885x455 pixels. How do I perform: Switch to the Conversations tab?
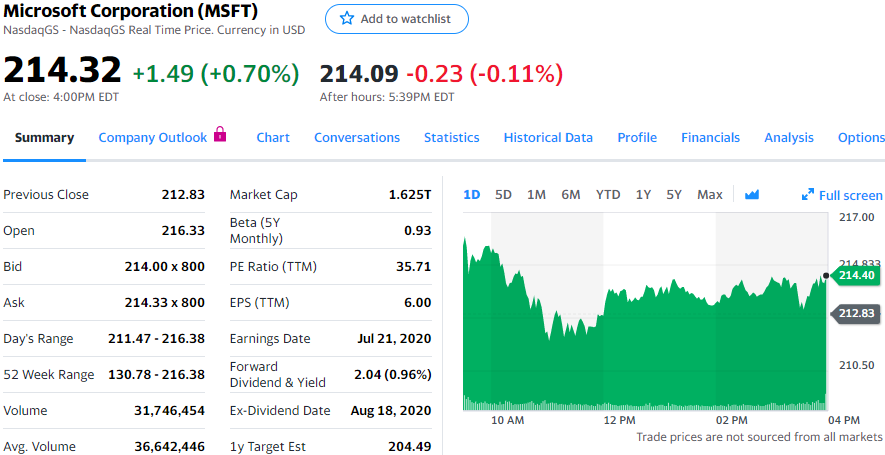coord(357,138)
